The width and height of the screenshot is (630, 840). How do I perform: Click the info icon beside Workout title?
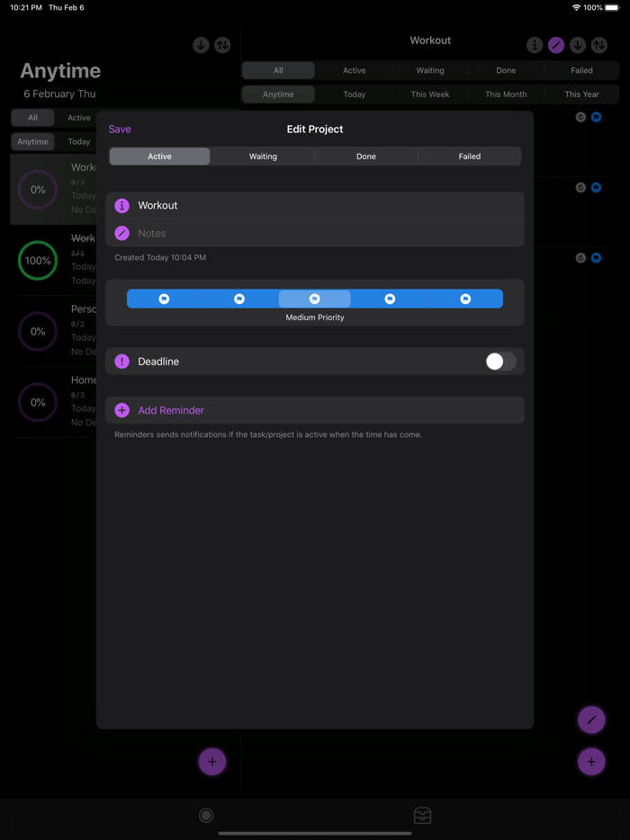[x=122, y=205]
